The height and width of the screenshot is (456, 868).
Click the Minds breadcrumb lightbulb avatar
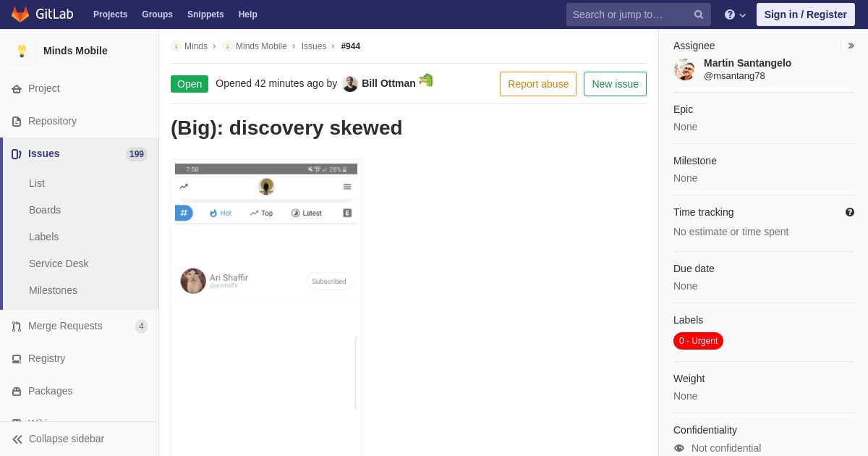point(176,46)
